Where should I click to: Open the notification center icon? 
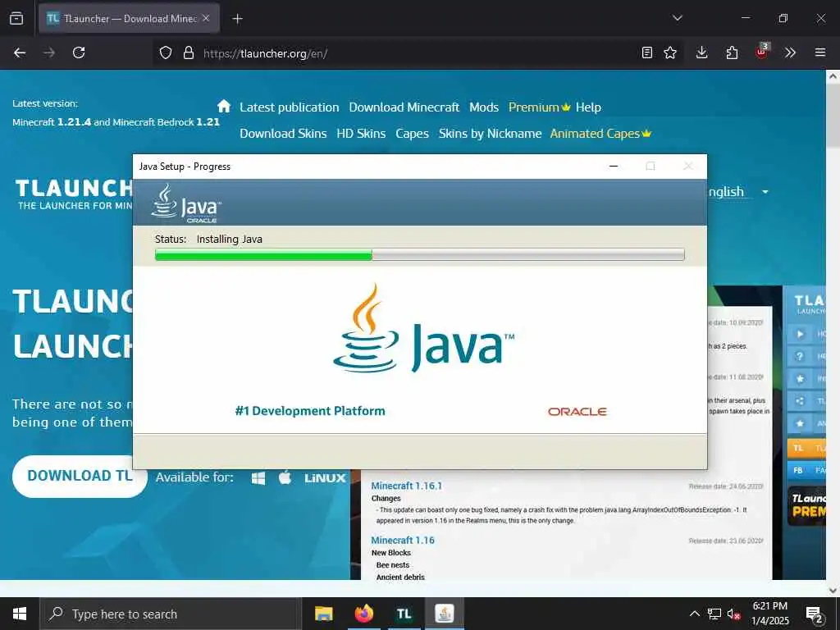pyautogui.click(x=815, y=614)
